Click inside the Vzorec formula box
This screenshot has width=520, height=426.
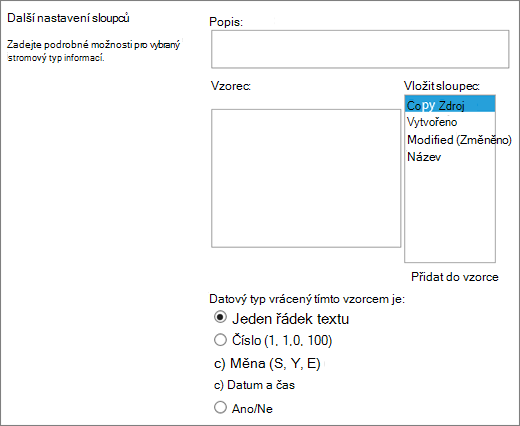click(x=306, y=178)
